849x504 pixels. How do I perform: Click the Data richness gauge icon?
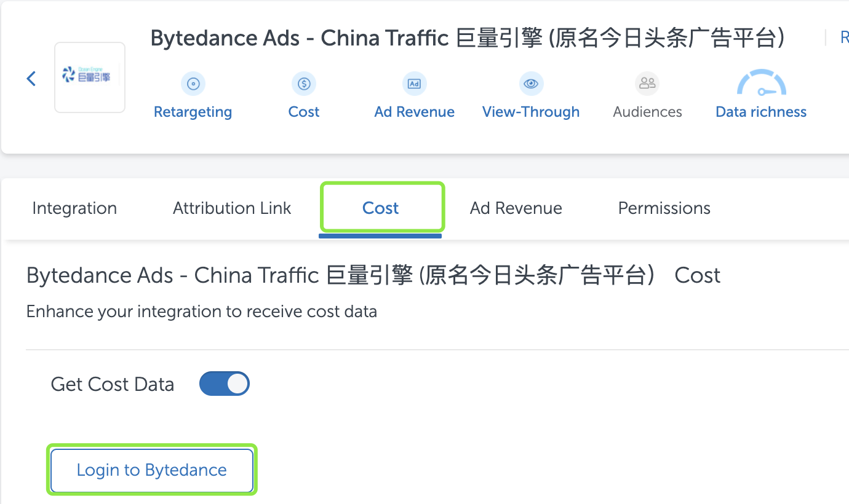(762, 84)
